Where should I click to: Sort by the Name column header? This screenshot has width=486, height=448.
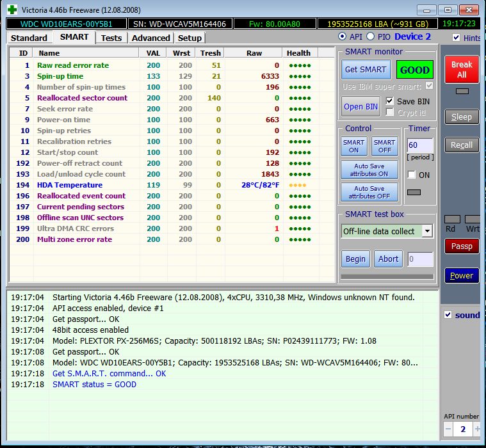click(x=86, y=53)
